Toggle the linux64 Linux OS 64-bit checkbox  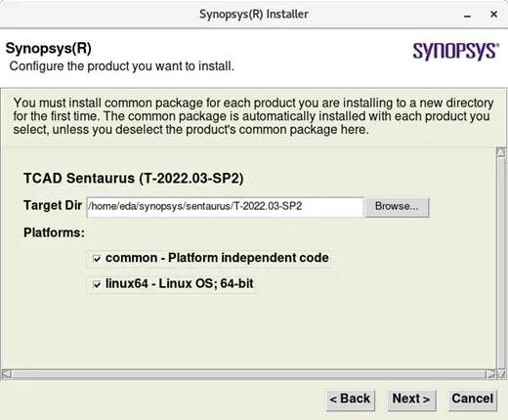click(97, 284)
